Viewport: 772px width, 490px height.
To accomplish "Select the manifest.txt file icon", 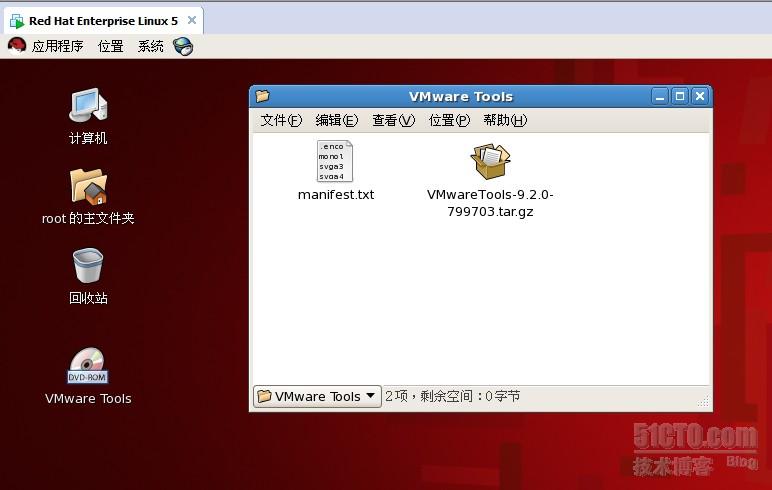I will (335, 161).
